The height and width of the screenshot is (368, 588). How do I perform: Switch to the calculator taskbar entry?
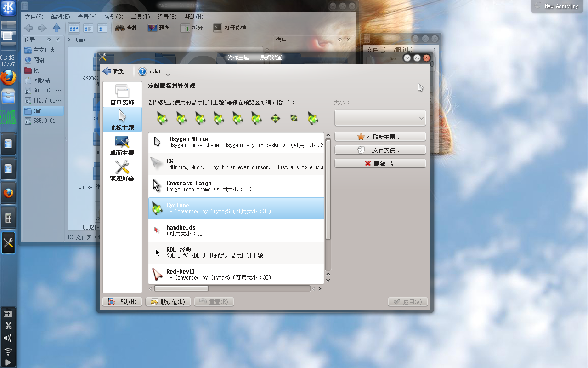[x=8, y=218]
